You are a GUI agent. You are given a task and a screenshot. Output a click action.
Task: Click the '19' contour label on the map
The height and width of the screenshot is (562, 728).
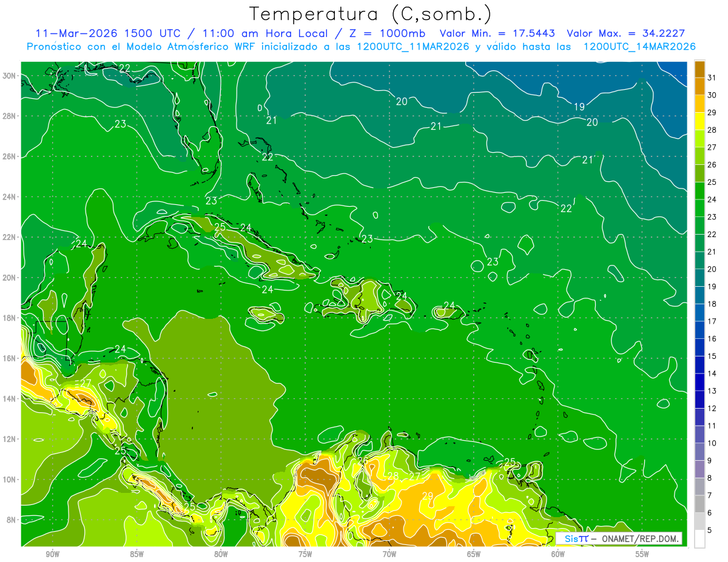(x=579, y=107)
